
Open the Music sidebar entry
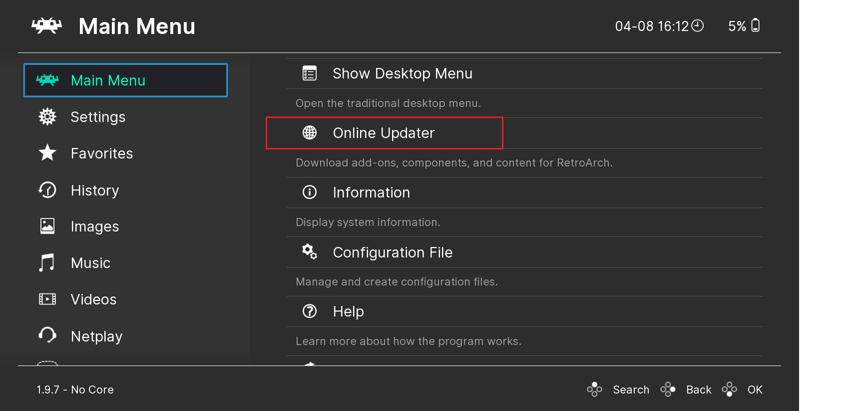pos(125,262)
